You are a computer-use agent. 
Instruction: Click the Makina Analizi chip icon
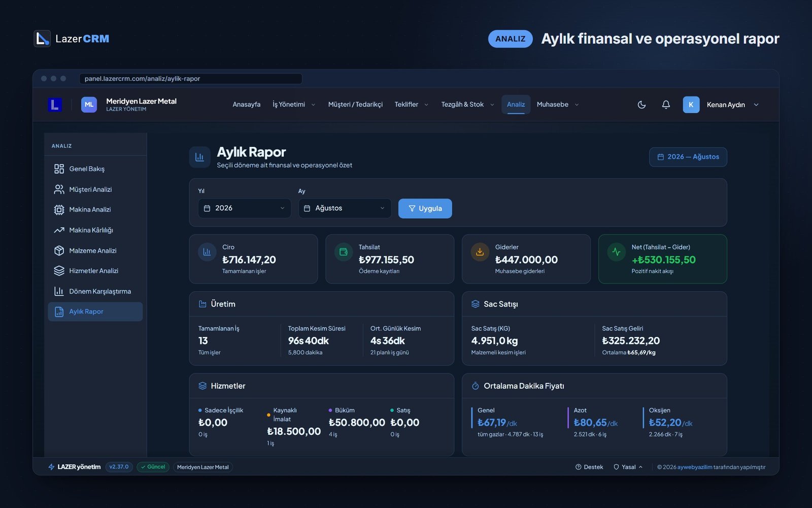[x=59, y=210]
